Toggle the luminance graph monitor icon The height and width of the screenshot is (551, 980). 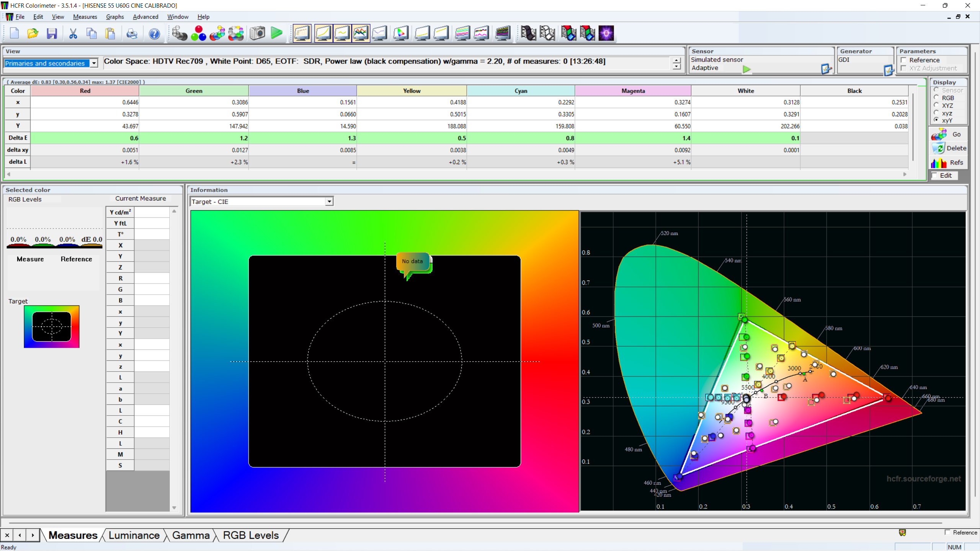tap(323, 33)
